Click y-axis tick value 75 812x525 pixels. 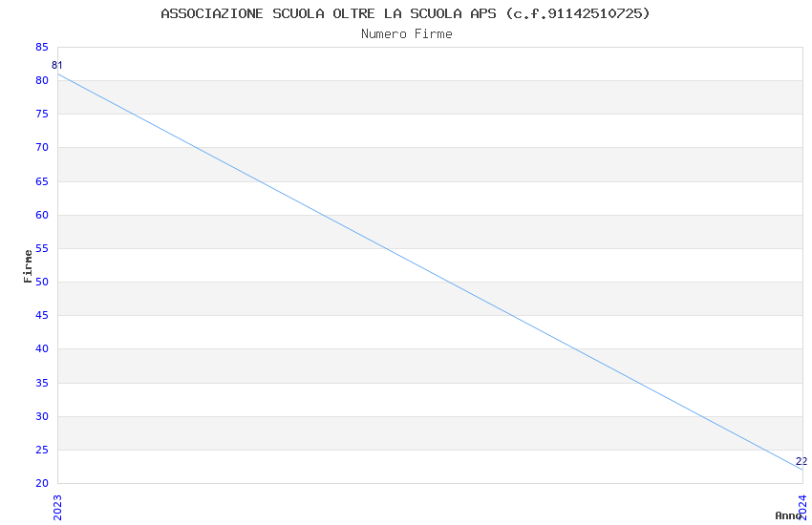pyautogui.click(x=42, y=114)
